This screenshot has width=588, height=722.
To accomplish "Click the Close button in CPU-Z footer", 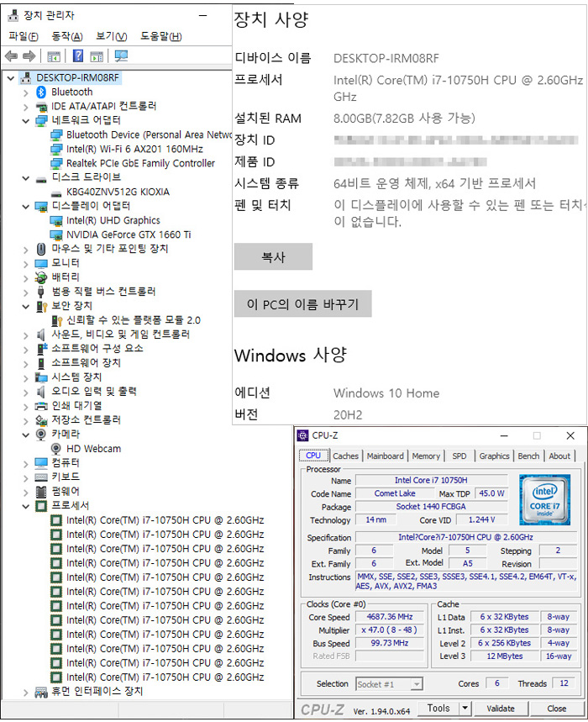I will click(x=557, y=709).
